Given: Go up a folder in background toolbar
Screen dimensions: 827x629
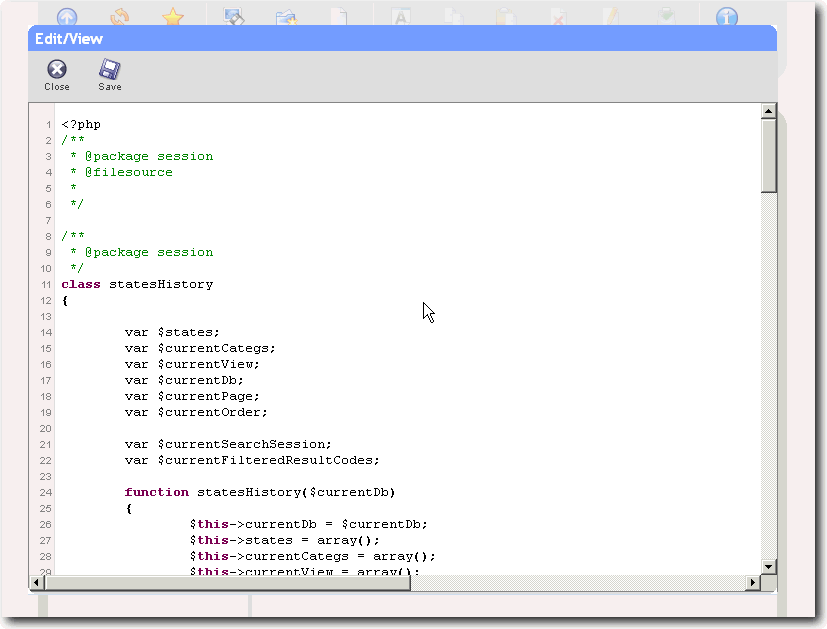Looking at the screenshot, I should [67, 17].
